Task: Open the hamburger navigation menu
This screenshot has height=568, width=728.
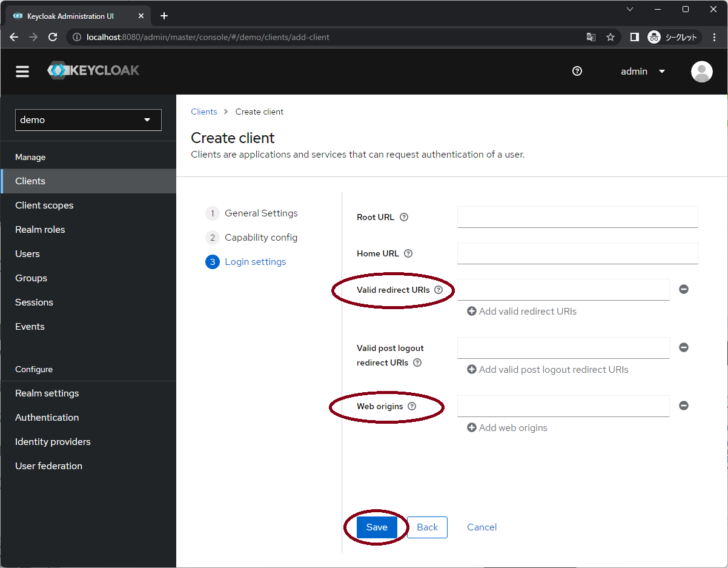Action: tap(22, 72)
